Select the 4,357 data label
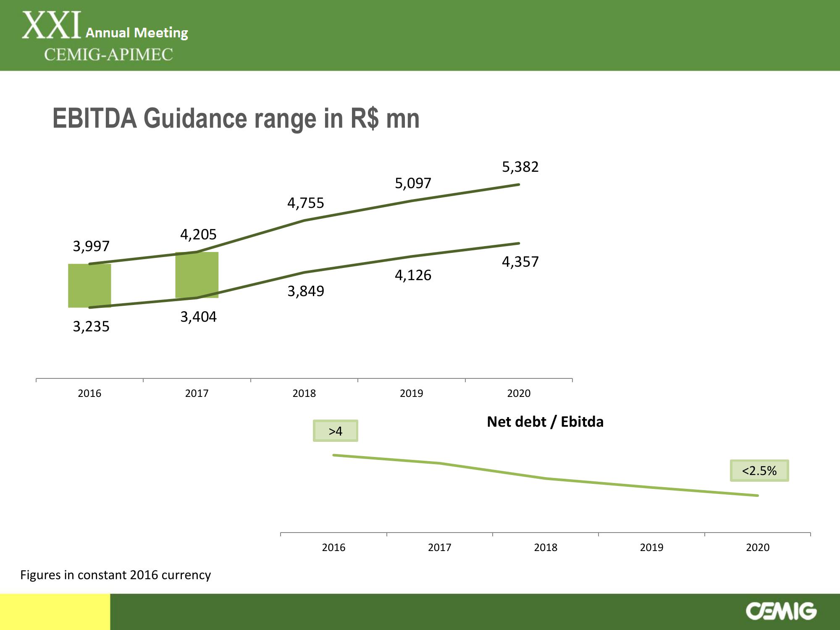The width and height of the screenshot is (840, 630). pos(520,262)
